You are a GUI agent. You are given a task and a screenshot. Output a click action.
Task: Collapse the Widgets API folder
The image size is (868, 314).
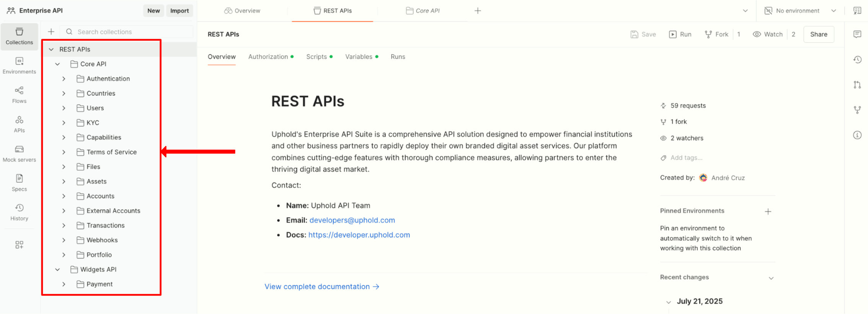[57, 270]
